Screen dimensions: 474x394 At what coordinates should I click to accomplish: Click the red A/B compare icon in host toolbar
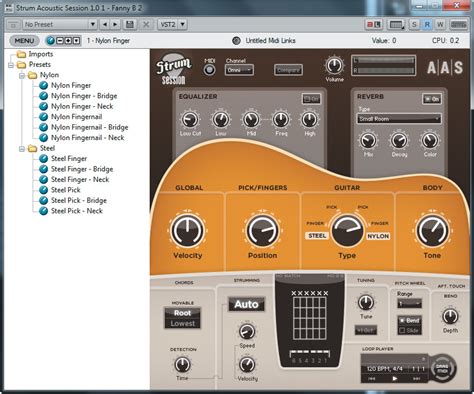click(374, 24)
